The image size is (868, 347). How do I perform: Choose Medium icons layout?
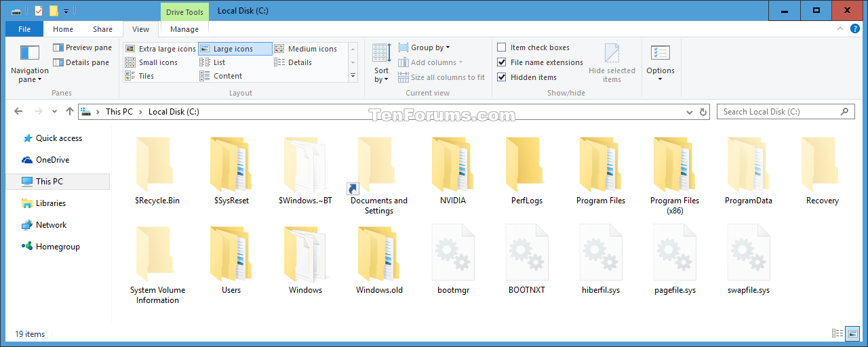pos(306,49)
